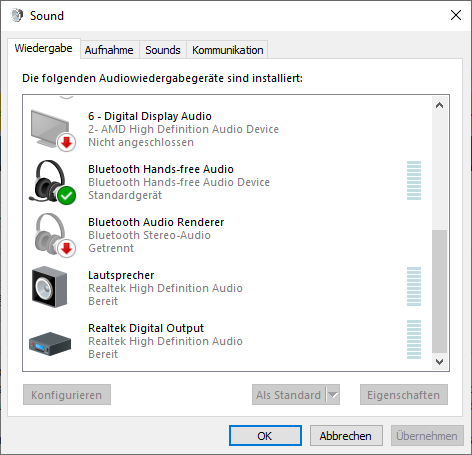472x455 pixels.
Task: Click the Lautsprecher volume level meter
Action: point(414,286)
